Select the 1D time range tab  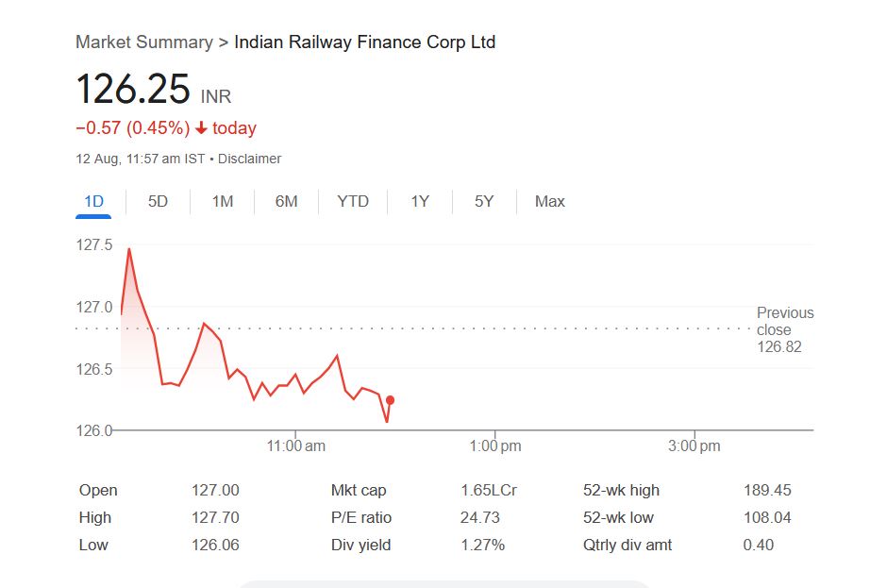point(93,201)
